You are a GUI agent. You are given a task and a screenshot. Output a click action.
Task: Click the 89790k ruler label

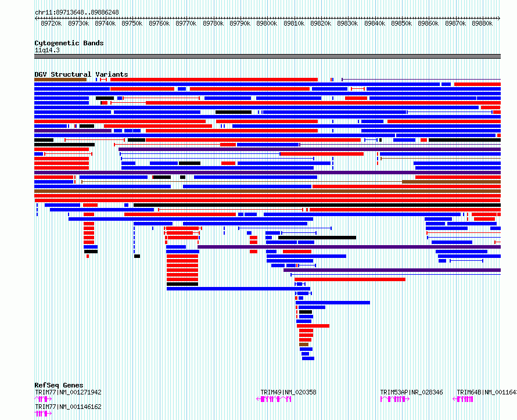(x=240, y=23)
